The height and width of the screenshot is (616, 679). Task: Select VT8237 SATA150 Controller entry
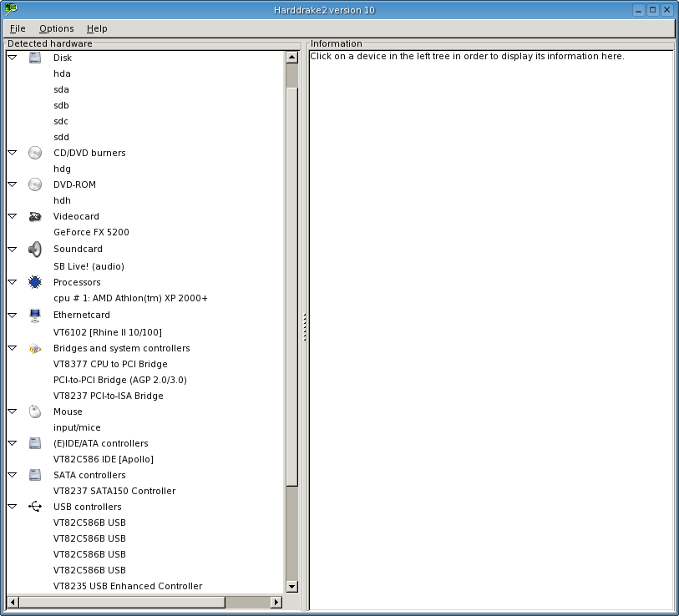(x=114, y=491)
